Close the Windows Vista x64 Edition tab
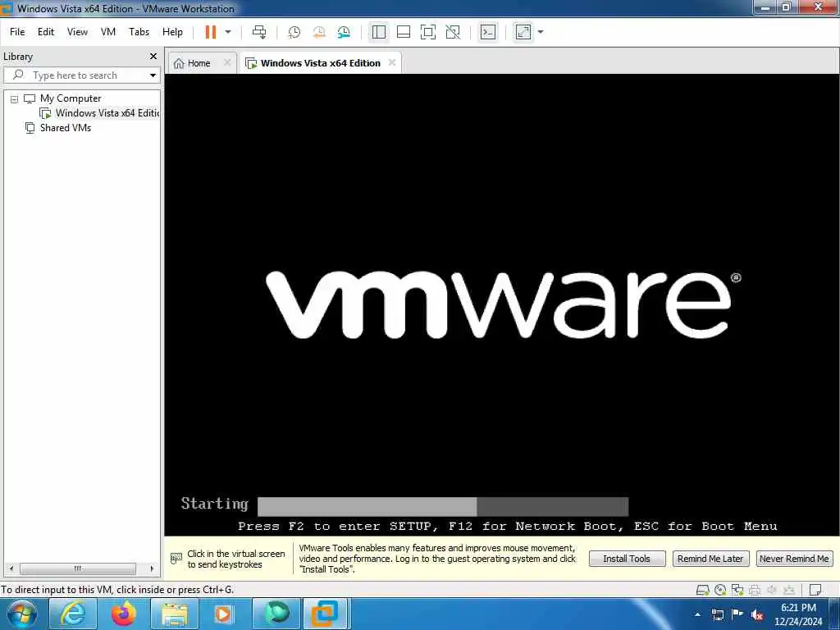Screen dimensions: 840x630 tap(392, 62)
